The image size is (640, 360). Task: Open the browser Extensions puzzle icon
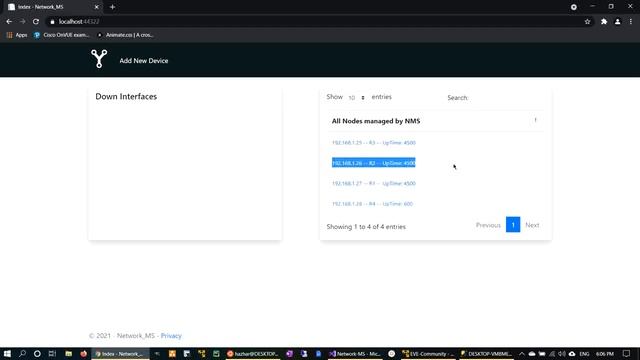(x=604, y=22)
